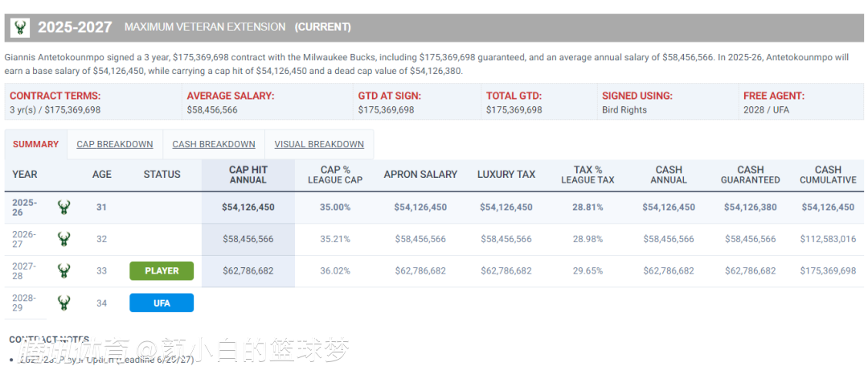Click the Cap Hit Annual column header
This screenshot has width=868, height=379.
[248, 175]
